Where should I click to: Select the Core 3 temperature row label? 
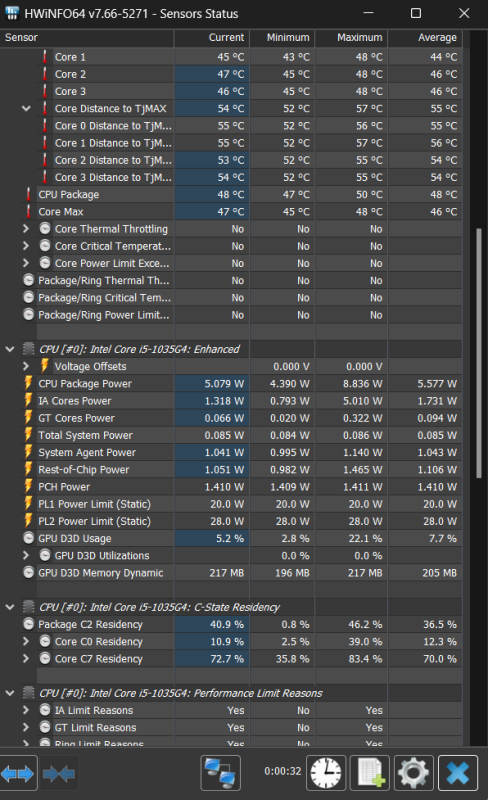click(70, 91)
